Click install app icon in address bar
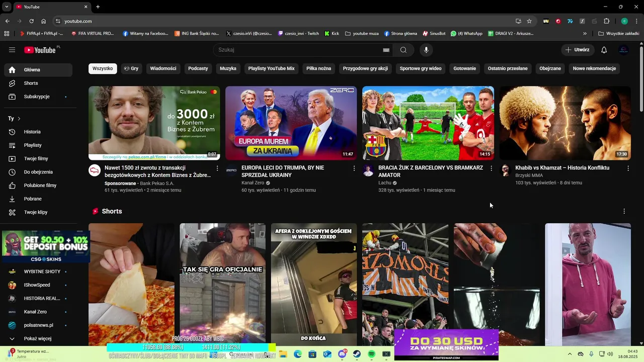This screenshot has width=644, height=362. coord(518,21)
